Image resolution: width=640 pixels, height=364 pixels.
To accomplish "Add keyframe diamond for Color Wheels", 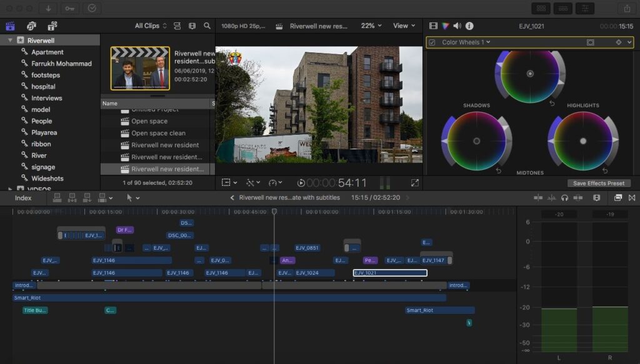I will [618, 42].
